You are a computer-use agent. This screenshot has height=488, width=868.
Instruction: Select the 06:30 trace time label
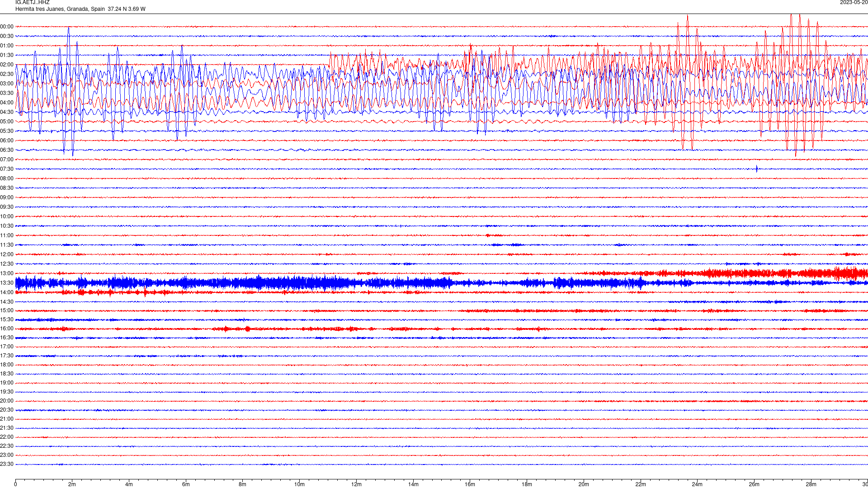coord(7,150)
